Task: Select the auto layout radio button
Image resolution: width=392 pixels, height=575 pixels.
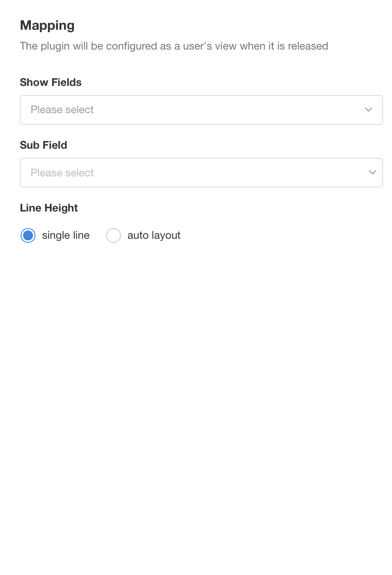Action: (x=113, y=235)
